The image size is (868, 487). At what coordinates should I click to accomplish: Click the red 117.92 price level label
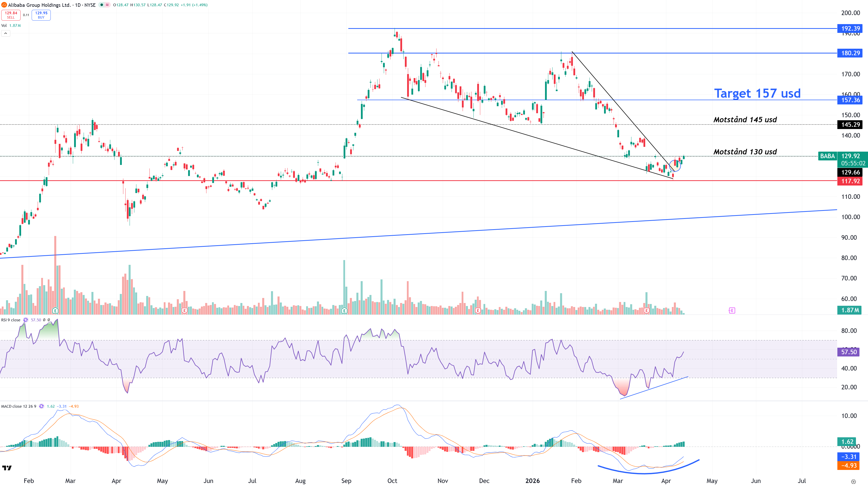850,181
